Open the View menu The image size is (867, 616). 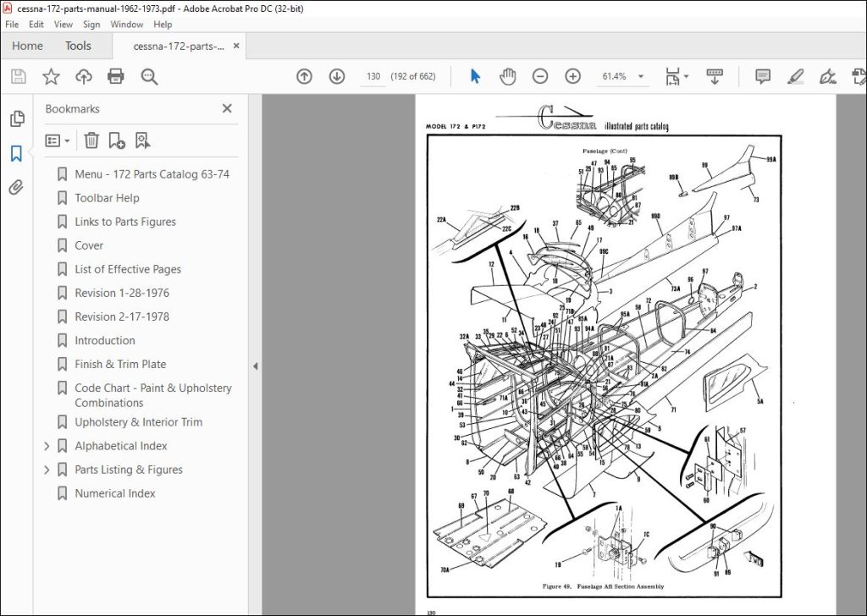(63, 25)
